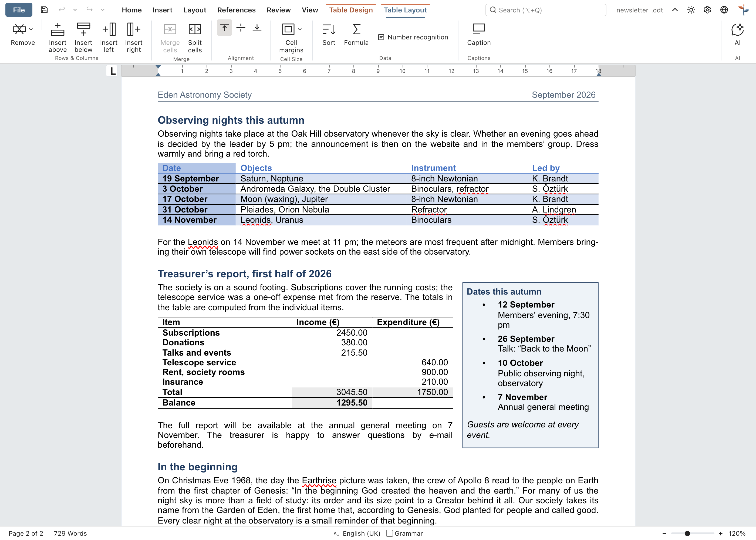Collapse the ribbon with the chevron
This screenshot has height=540, width=756.
tap(675, 10)
